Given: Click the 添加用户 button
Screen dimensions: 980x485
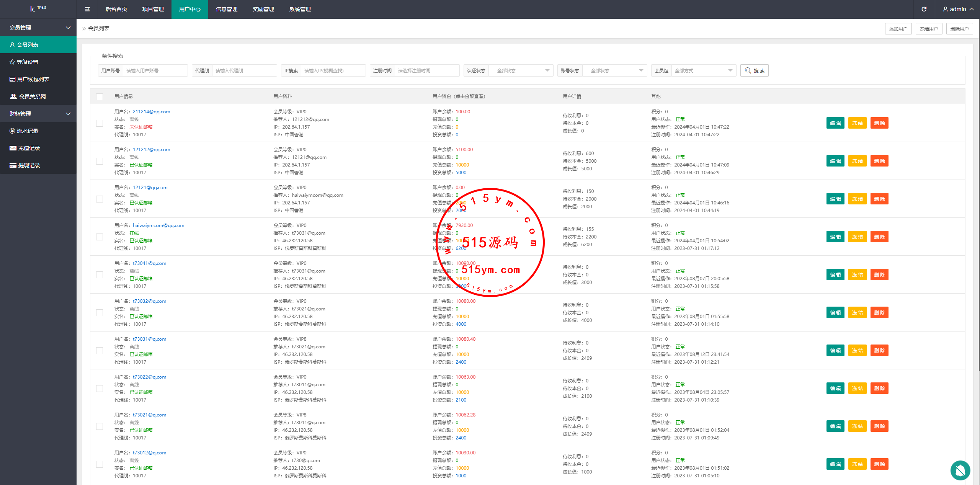Looking at the screenshot, I should pos(898,29).
